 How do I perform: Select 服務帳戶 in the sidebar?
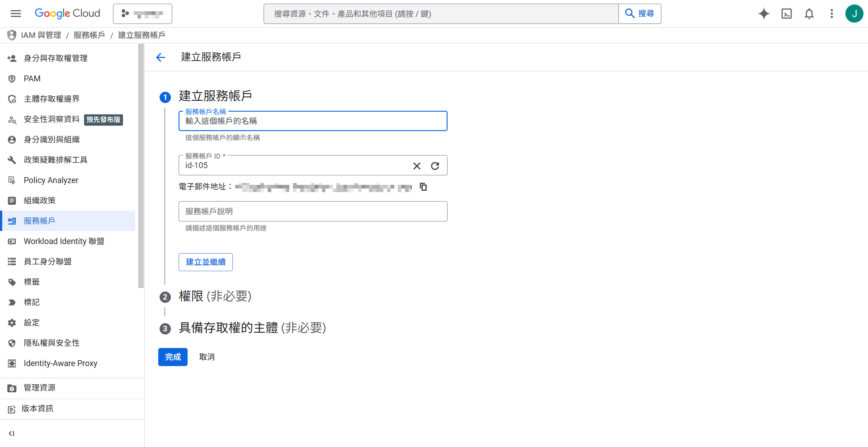pyautogui.click(x=39, y=221)
